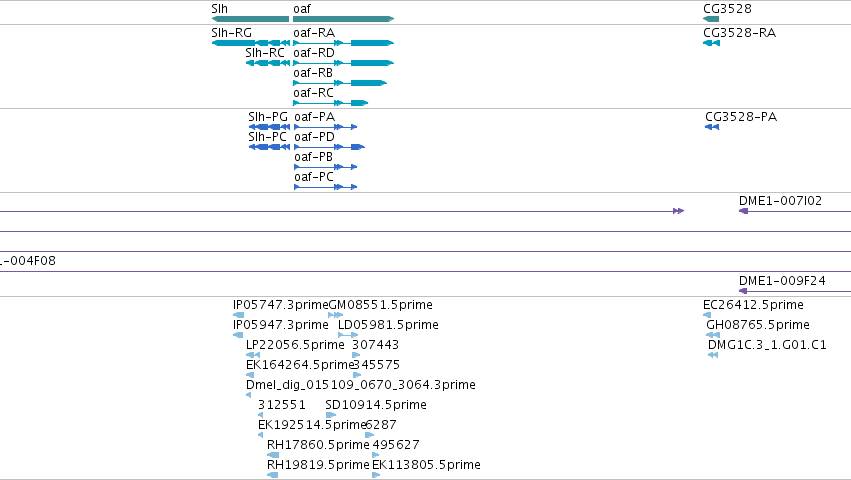Select the LP22056.5prime EST marker
The height and width of the screenshot is (480, 851).
coord(253,355)
